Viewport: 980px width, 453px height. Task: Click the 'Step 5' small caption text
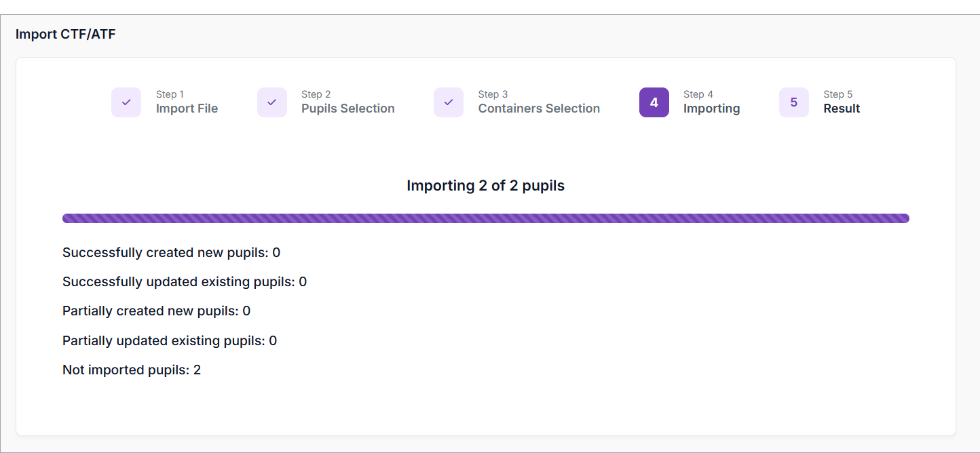(837, 94)
